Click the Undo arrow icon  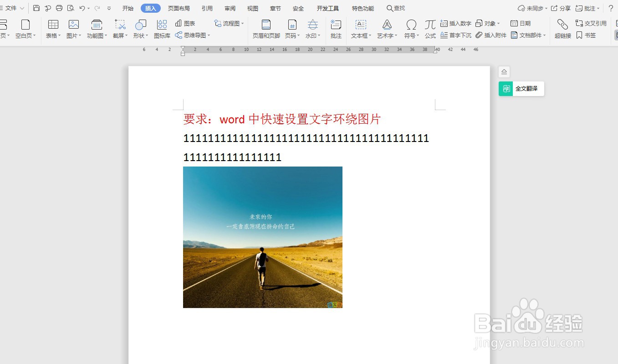(x=82, y=8)
